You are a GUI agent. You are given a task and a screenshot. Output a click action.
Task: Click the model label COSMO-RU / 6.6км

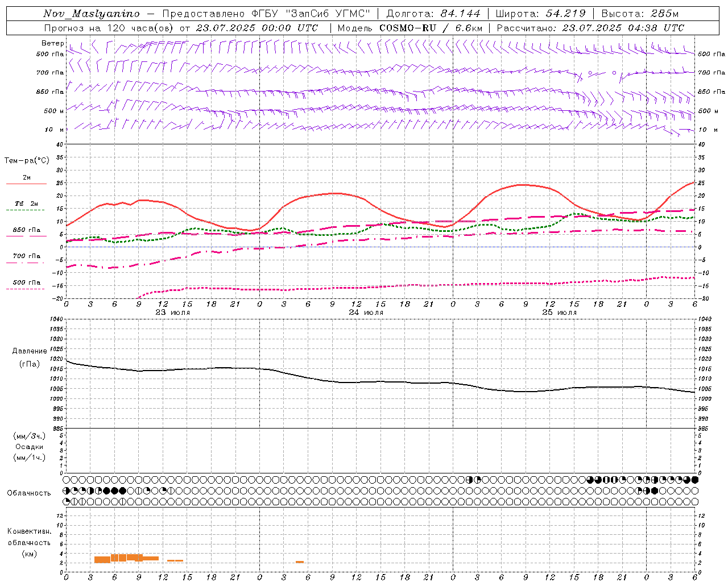[x=431, y=28]
